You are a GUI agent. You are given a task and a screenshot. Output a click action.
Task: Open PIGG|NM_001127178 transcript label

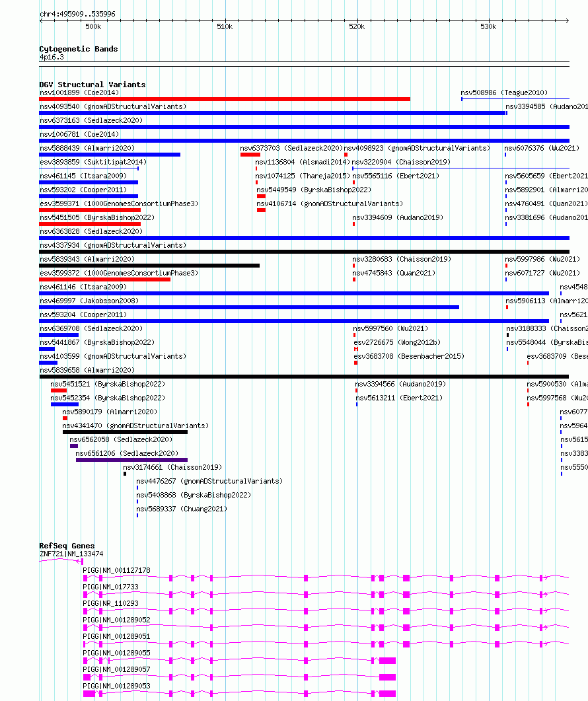117,570
